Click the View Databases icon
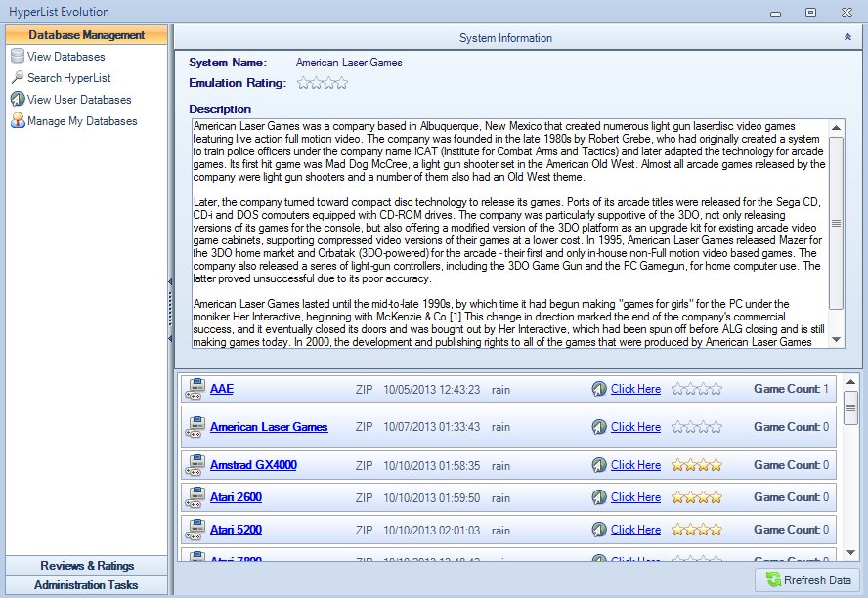The height and width of the screenshot is (598, 868). coord(17,57)
